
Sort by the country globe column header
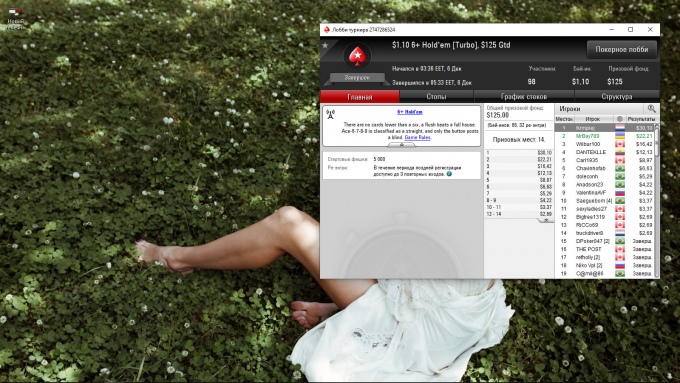[619, 119]
